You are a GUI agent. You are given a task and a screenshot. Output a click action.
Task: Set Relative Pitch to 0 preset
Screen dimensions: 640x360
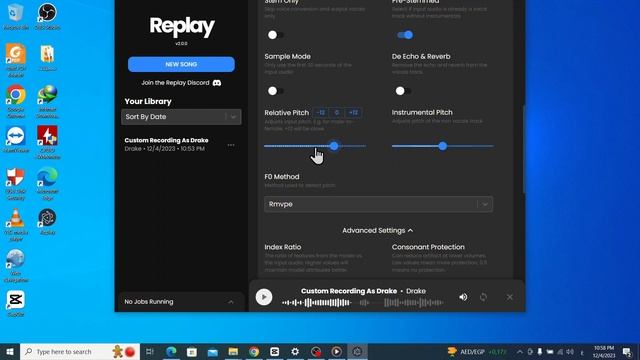coord(336,112)
